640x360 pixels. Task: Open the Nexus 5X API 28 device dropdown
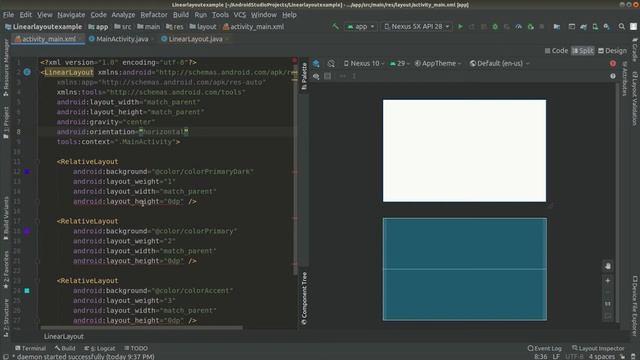(x=417, y=27)
